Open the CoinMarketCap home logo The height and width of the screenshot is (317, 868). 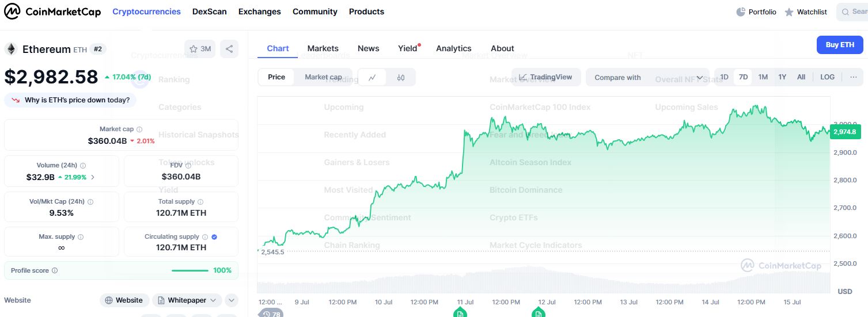click(x=52, y=12)
